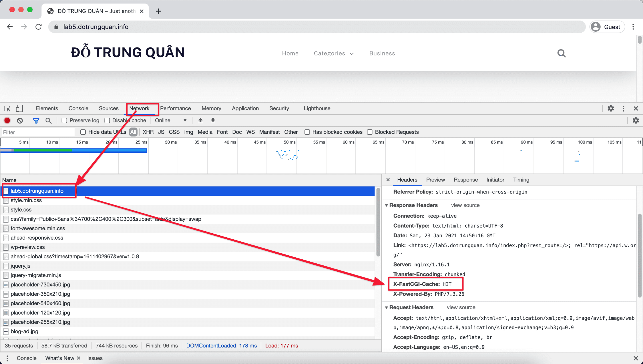Click the filter funnel icon
This screenshot has height=364, width=643.
(36, 121)
